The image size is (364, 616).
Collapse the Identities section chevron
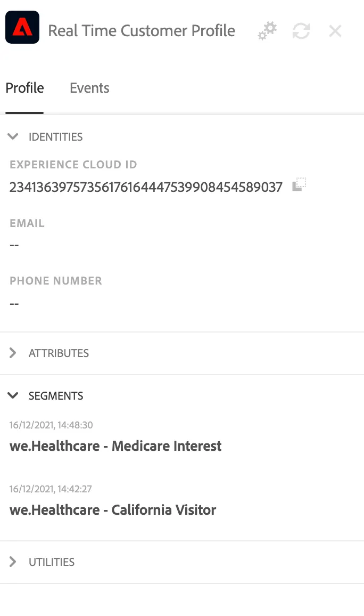(x=13, y=137)
